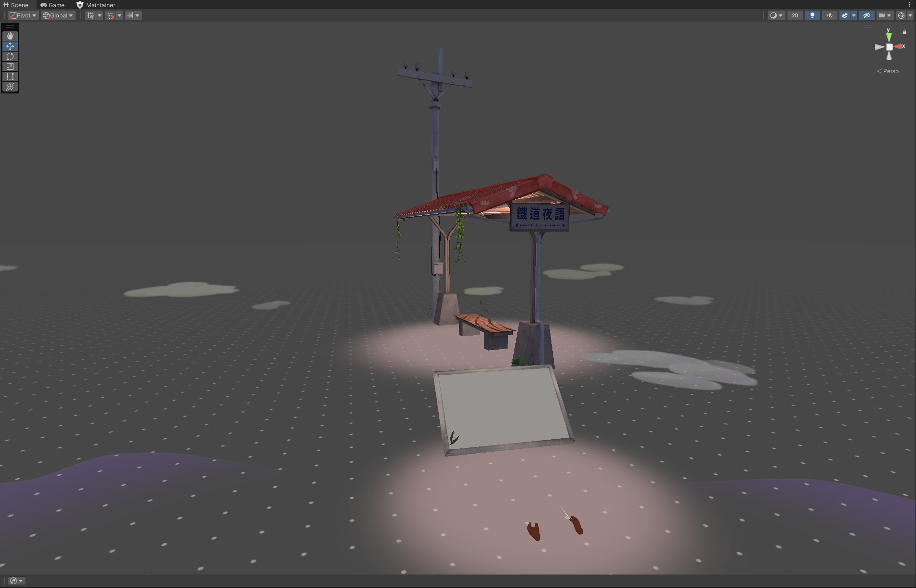The image size is (916, 588).
Task: Open the Pivot handle position dropdown
Action: (23, 15)
